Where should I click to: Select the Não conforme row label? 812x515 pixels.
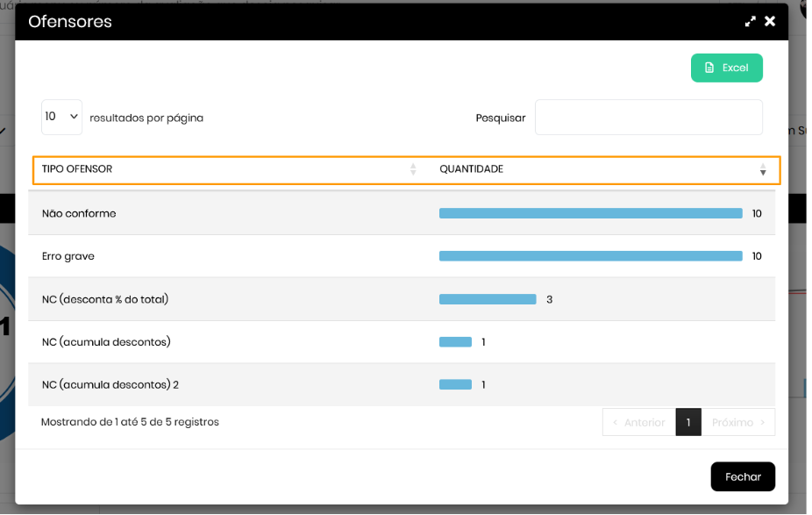point(79,213)
